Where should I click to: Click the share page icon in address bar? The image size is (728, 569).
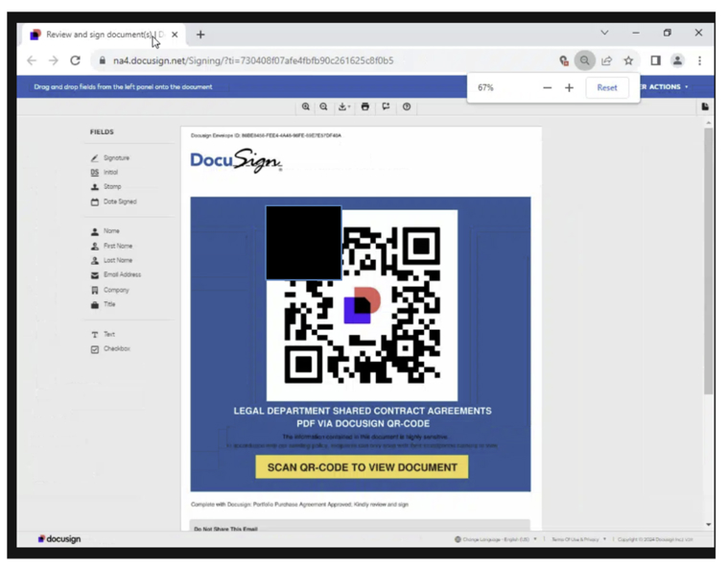[606, 60]
